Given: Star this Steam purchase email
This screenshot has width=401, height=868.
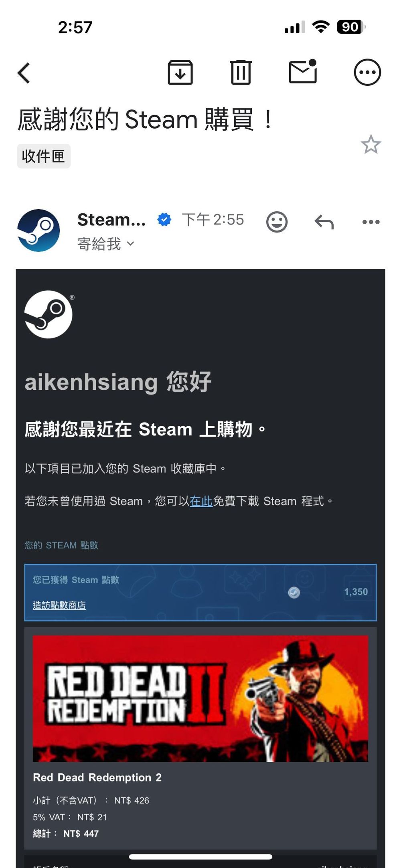Looking at the screenshot, I should tap(371, 144).
